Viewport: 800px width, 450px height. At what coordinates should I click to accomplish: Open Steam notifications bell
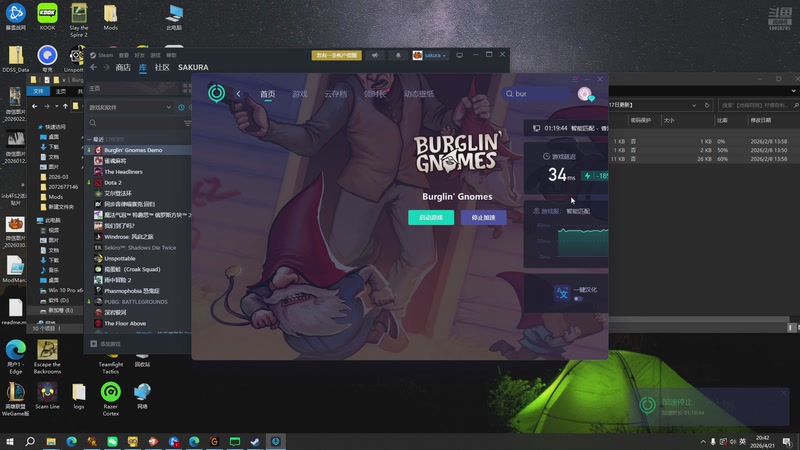(398, 55)
